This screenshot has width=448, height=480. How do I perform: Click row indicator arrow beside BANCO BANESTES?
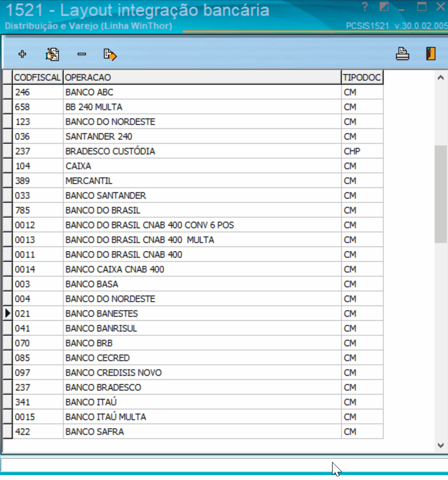point(7,313)
